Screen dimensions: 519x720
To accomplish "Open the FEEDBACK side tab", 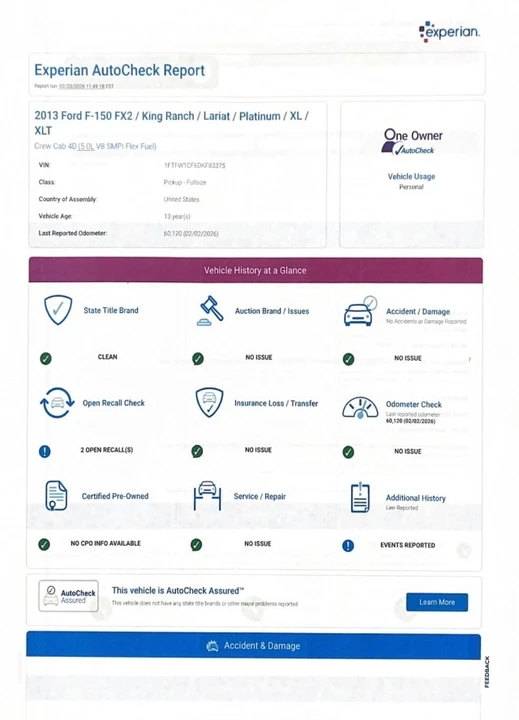I will coord(487,671).
